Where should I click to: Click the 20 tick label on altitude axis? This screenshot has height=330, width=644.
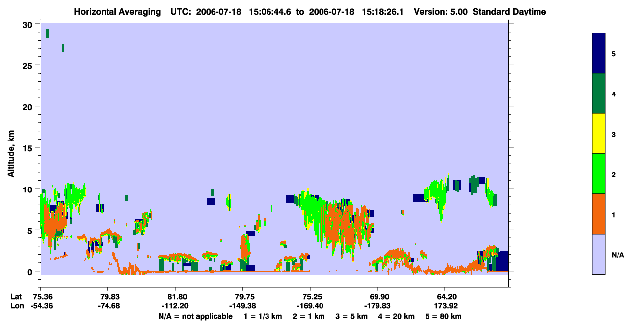click(28, 107)
